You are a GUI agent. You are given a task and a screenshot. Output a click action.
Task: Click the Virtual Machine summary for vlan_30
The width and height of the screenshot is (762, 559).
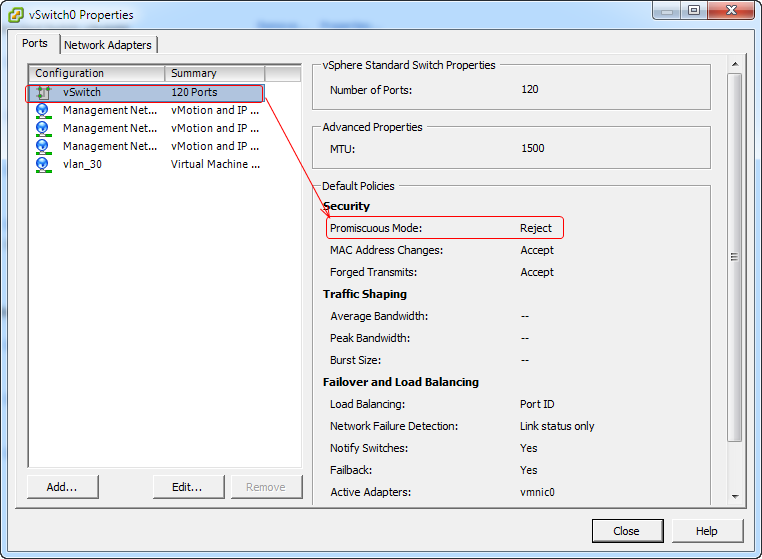(215, 164)
